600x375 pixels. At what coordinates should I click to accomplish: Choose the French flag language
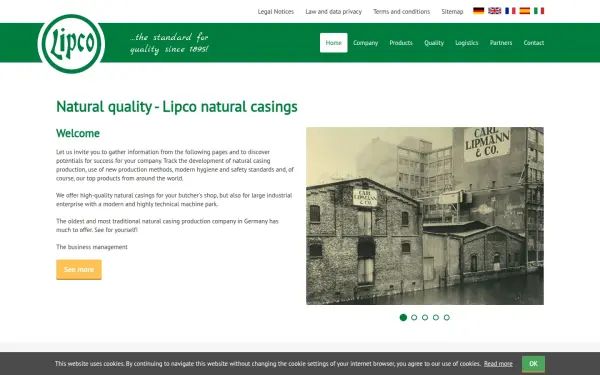(510, 11)
